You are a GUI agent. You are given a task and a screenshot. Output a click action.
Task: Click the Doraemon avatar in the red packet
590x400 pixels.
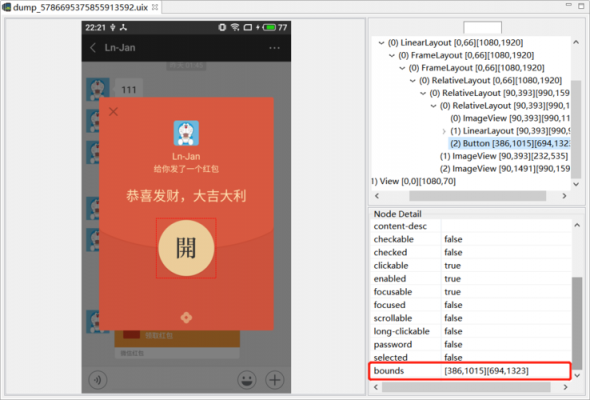click(186, 133)
